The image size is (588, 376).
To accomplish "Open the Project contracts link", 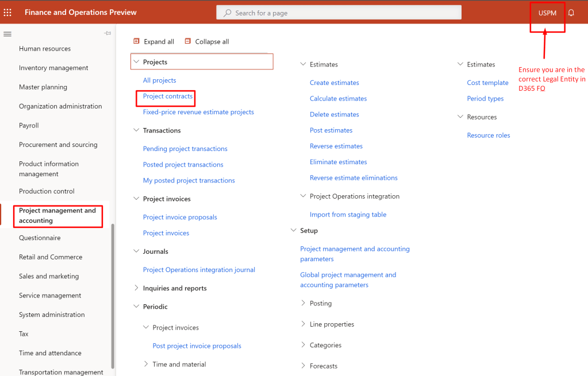I will pos(167,96).
